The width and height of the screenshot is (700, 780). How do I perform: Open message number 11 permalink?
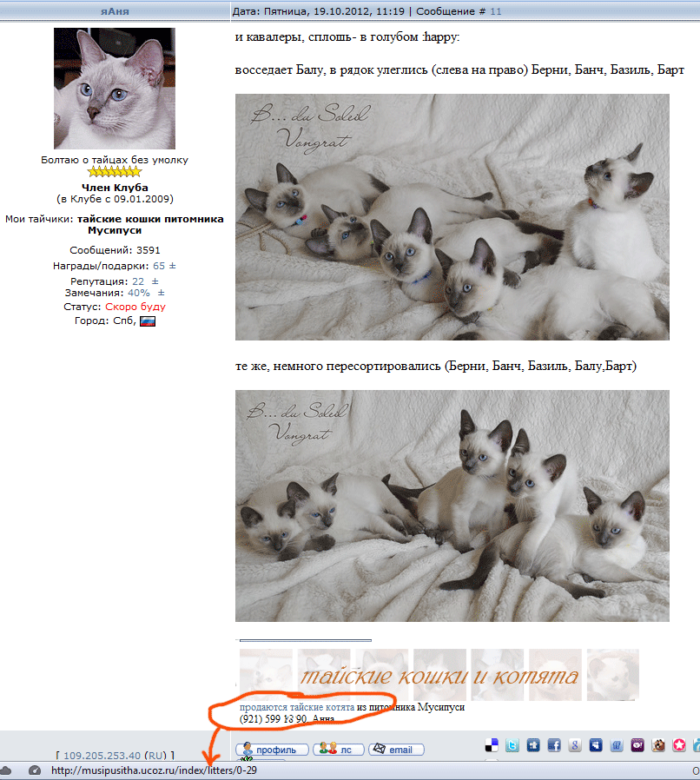(496, 11)
